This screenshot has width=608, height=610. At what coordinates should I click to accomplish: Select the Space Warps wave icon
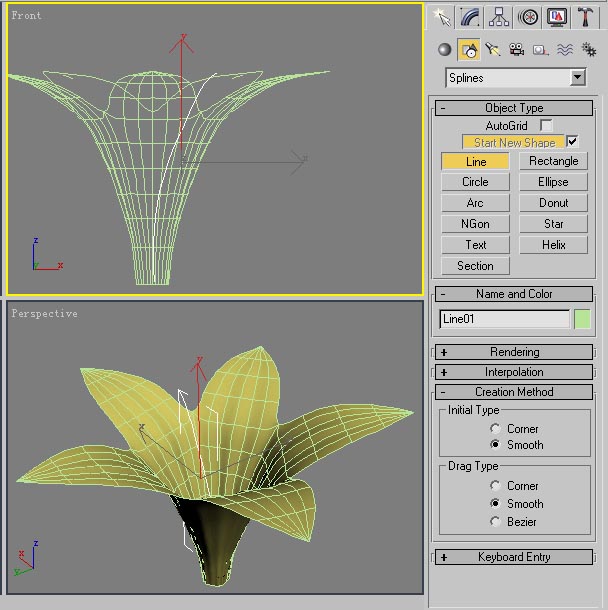click(565, 49)
